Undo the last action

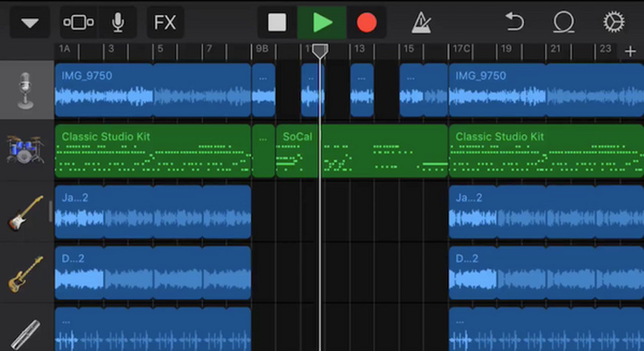(515, 23)
